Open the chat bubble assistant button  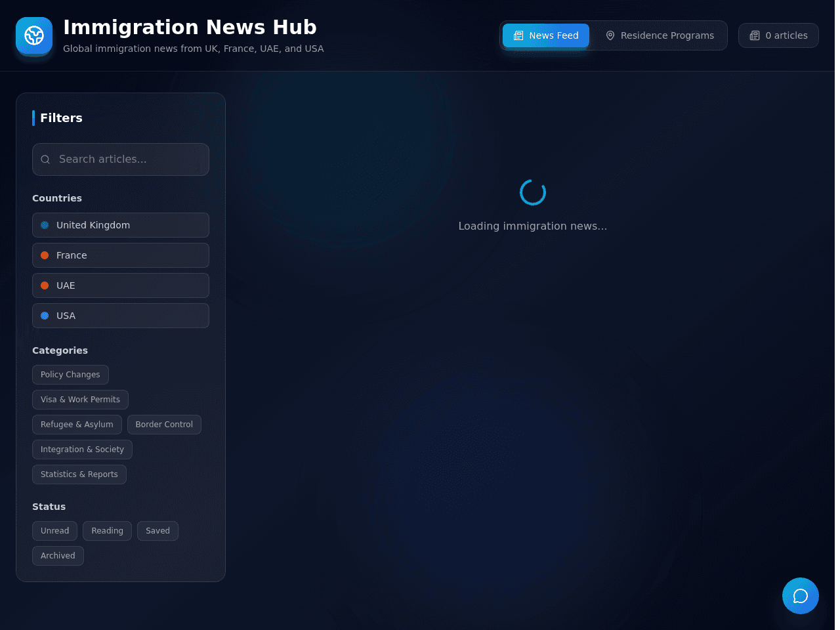[x=801, y=596]
